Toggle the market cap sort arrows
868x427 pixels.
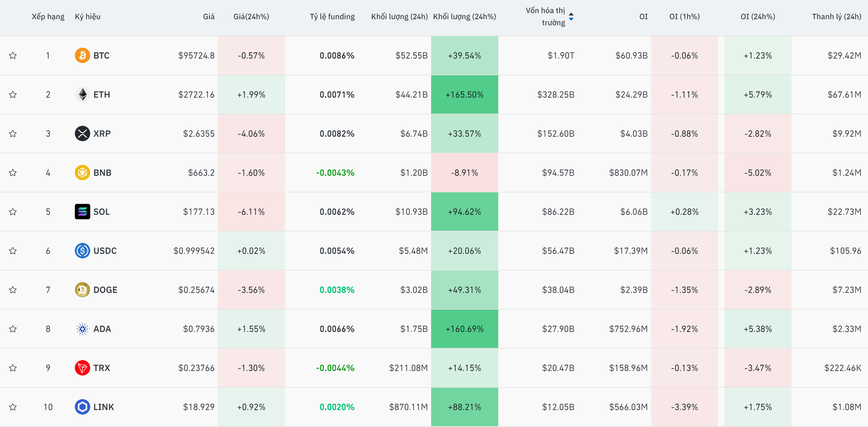[571, 17]
